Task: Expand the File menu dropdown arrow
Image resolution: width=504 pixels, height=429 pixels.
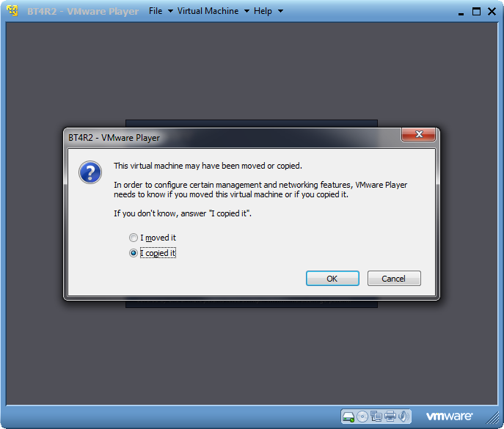Action: click(171, 11)
